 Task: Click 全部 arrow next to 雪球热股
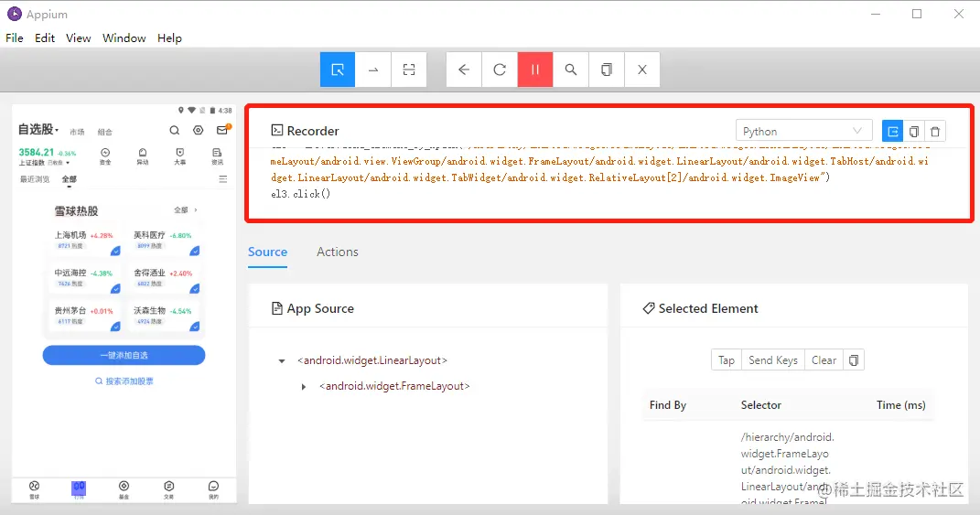tap(186, 210)
